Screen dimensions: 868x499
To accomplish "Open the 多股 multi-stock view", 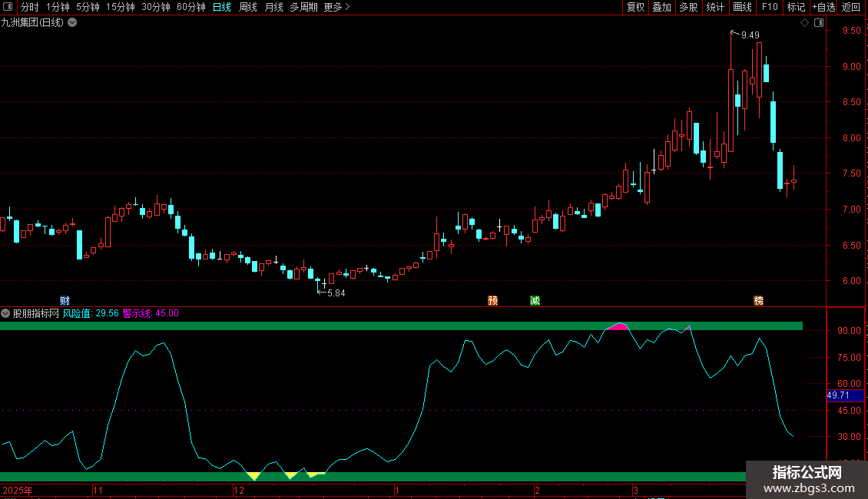I will point(688,7).
